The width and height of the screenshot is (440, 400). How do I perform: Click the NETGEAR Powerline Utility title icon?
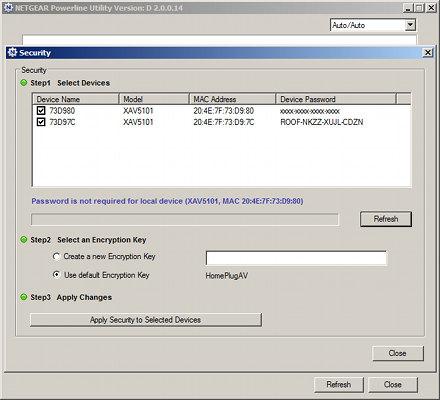point(8,8)
